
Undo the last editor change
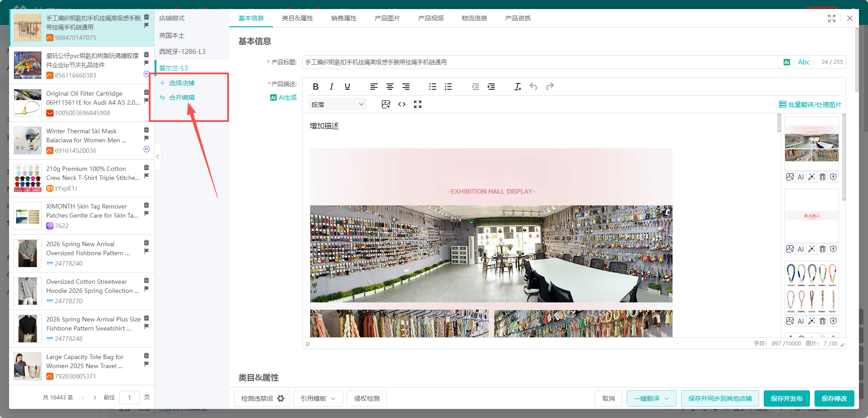(x=534, y=87)
